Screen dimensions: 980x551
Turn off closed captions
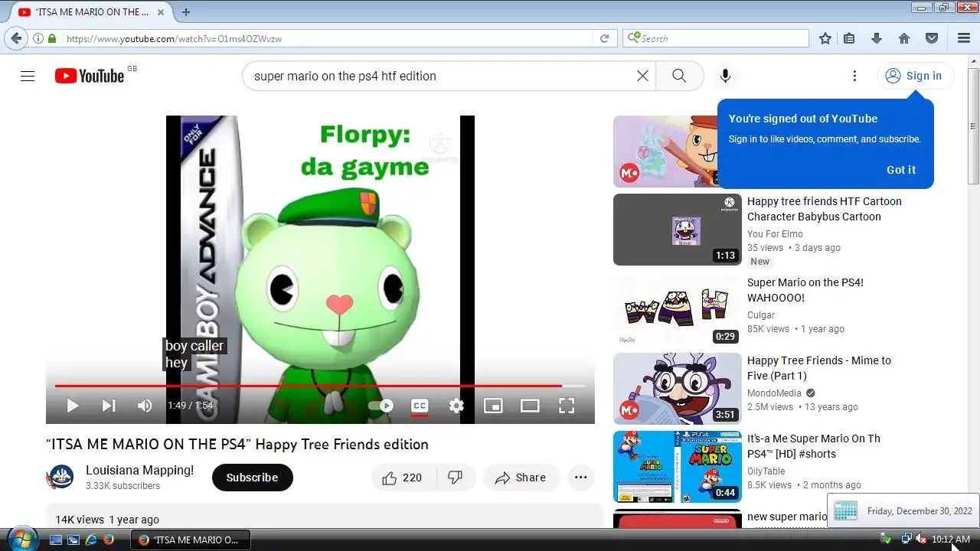pos(420,406)
